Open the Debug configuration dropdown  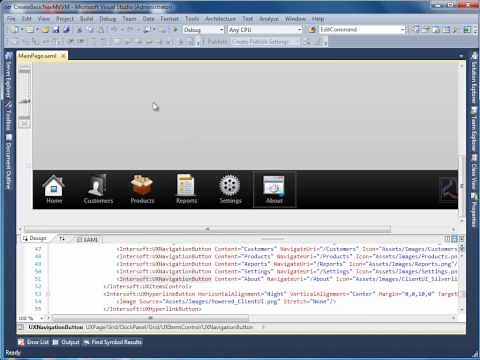[x=203, y=30]
